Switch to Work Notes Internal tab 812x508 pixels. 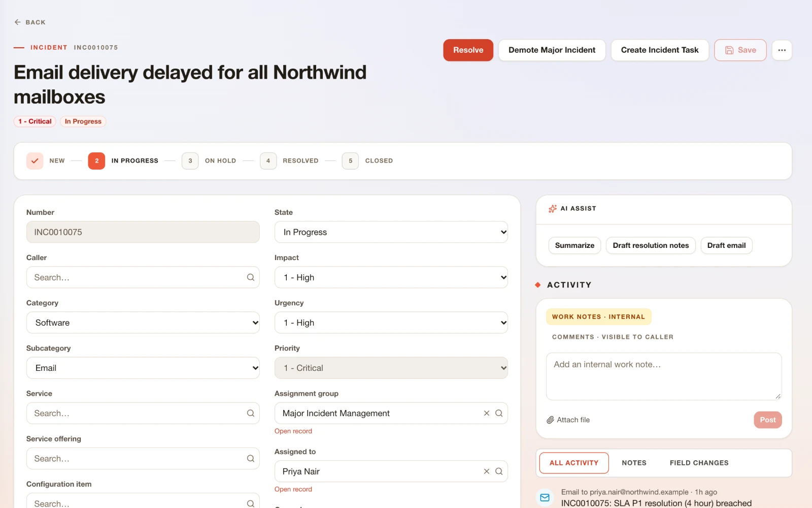598,316
